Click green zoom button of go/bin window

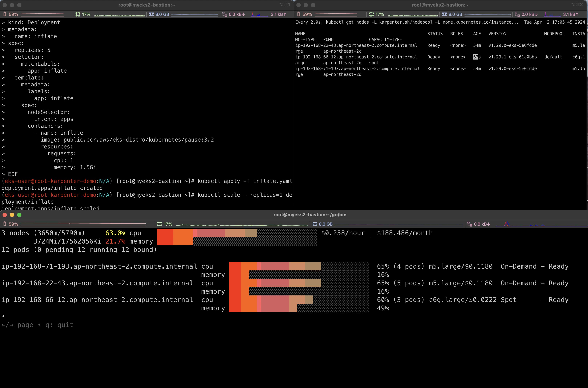tap(19, 215)
